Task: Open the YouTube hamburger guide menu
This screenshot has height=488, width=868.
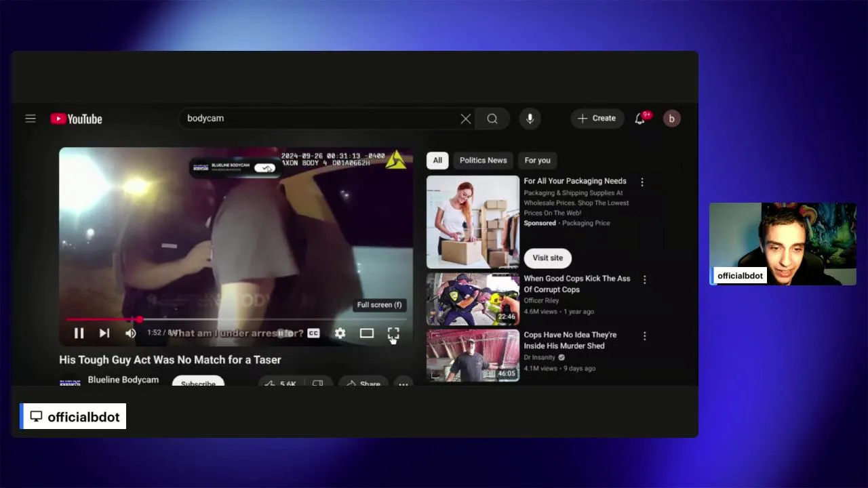Action: tap(31, 119)
